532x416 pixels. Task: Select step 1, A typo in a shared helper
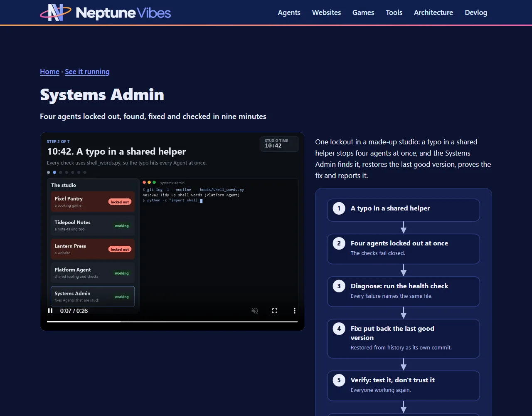[404, 210]
